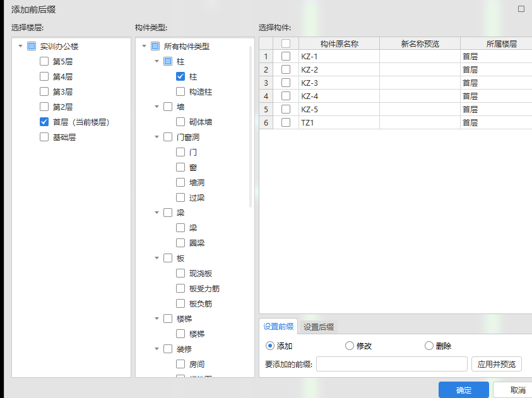The image size is (532, 398).
Task: Click the 新名称预览 column header
Action: [x=420, y=44]
